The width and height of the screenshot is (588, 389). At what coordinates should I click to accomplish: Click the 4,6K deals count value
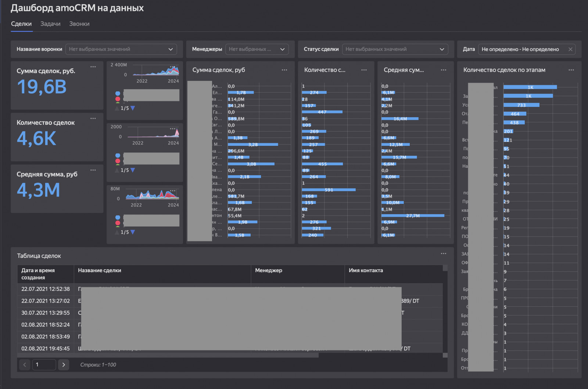click(37, 139)
